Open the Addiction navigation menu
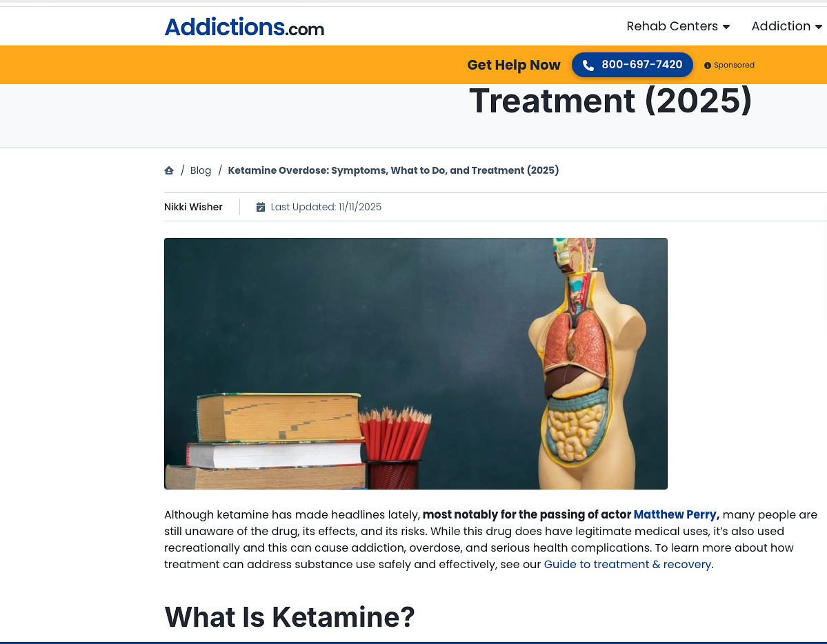 pos(786,26)
